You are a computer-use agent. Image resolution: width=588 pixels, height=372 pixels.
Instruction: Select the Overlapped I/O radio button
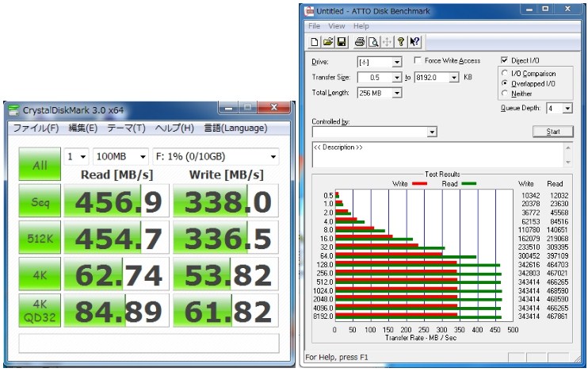(505, 83)
